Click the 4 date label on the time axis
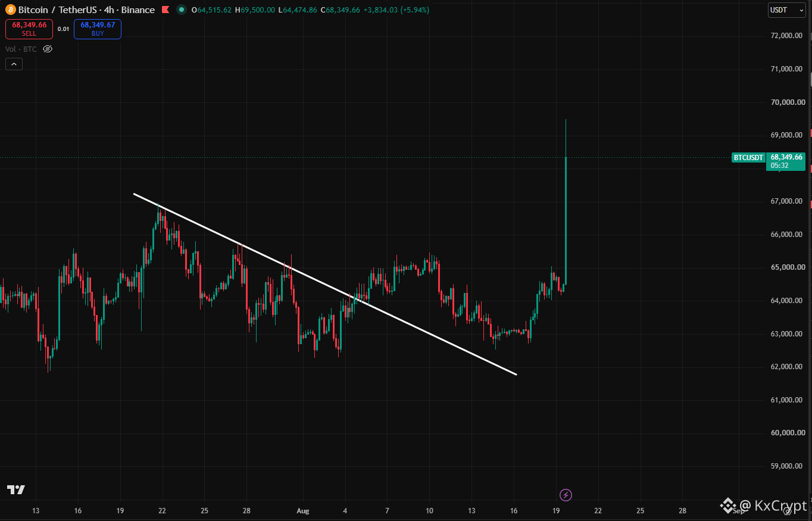 345,511
